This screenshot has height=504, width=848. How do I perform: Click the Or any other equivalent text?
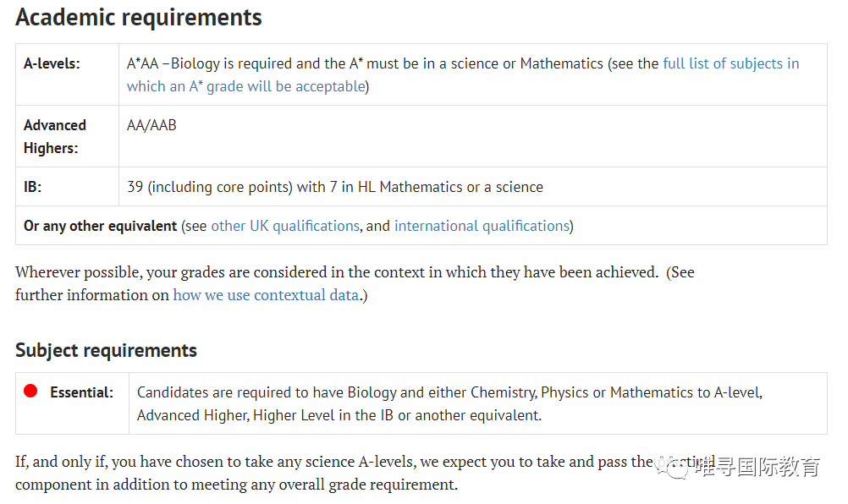[x=100, y=226]
